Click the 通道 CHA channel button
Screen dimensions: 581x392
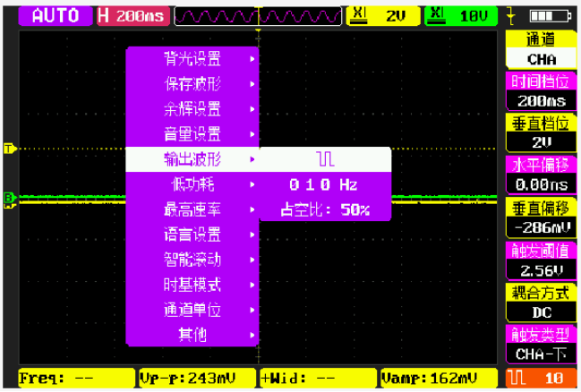[541, 49]
